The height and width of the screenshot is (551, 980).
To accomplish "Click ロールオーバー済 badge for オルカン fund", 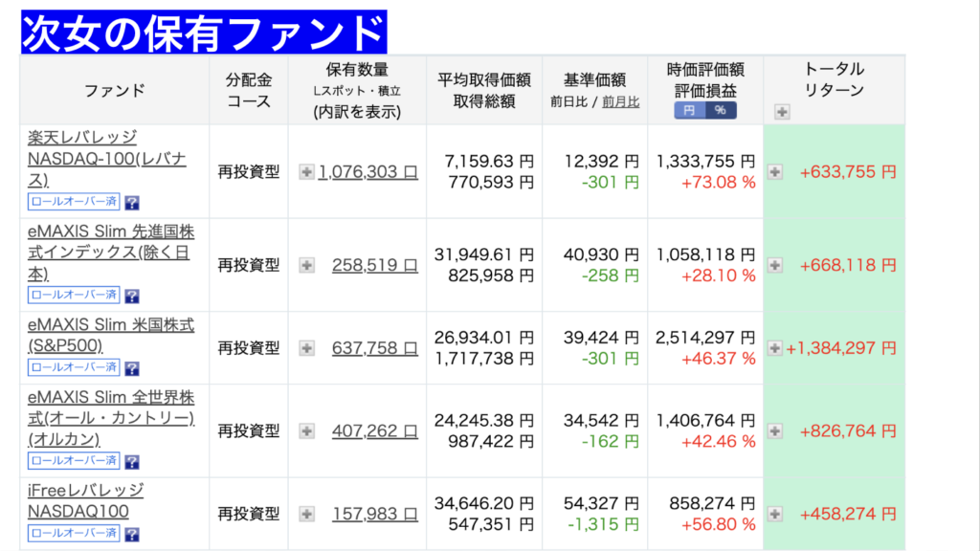I will click(75, 461).
